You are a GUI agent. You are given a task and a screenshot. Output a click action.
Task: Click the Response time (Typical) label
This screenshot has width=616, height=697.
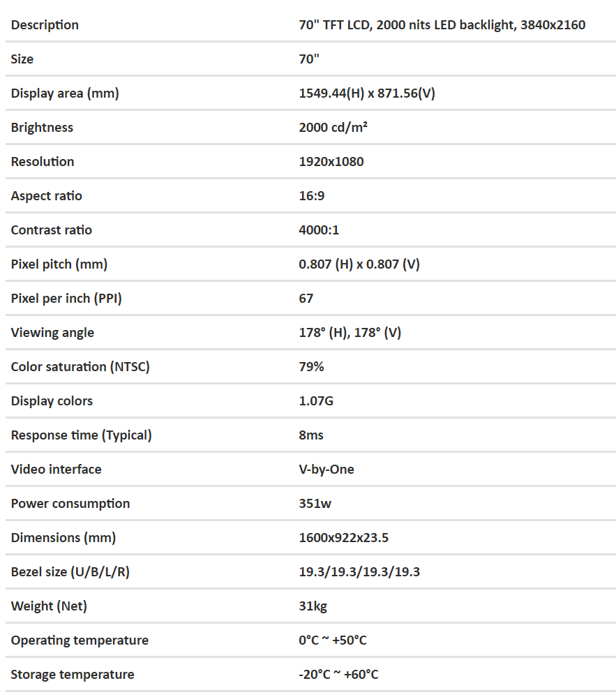[81, 435]
